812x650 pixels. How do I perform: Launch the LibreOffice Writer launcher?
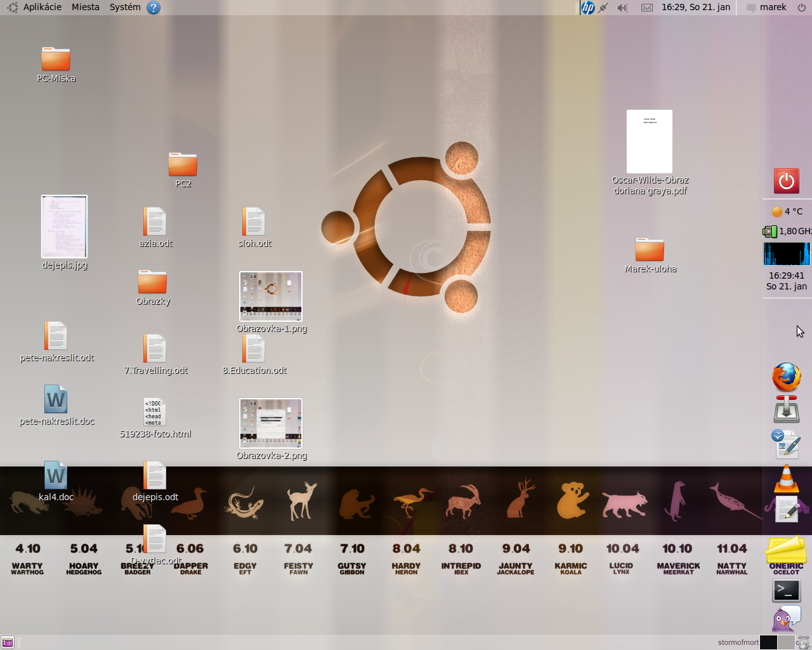click(787, 444)
